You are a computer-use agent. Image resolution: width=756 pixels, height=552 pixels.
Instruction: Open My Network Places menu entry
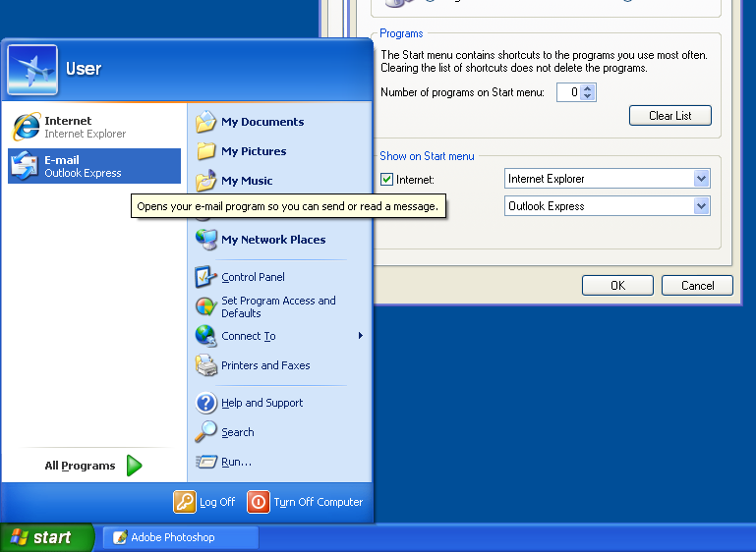coord(278,240)
